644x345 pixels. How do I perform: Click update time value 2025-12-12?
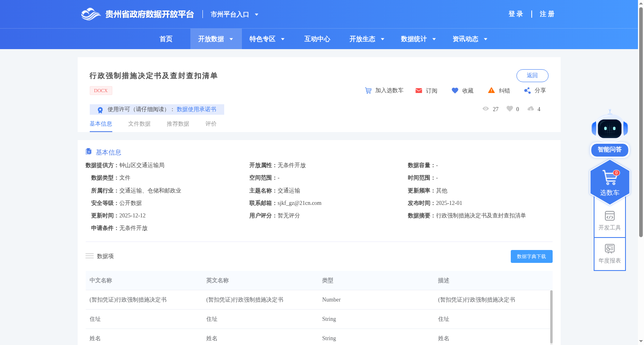coord(132,216)
